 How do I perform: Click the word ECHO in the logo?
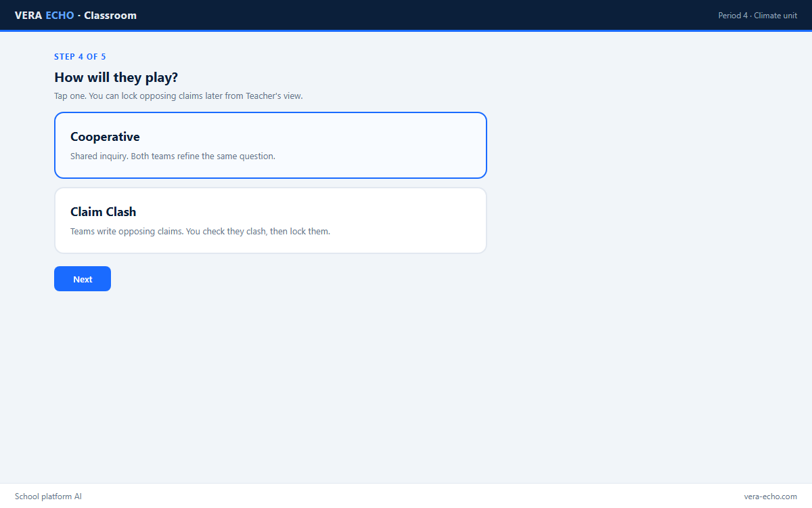pyautogui.click(x=60, y=16)
